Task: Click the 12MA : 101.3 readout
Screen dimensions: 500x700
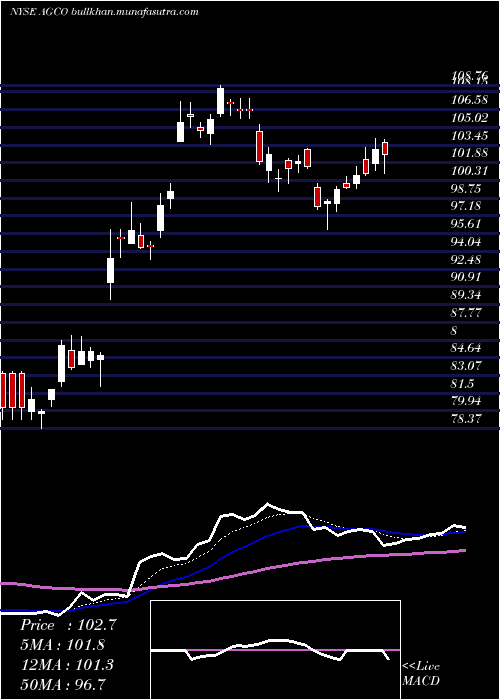Action: [67, 665]
